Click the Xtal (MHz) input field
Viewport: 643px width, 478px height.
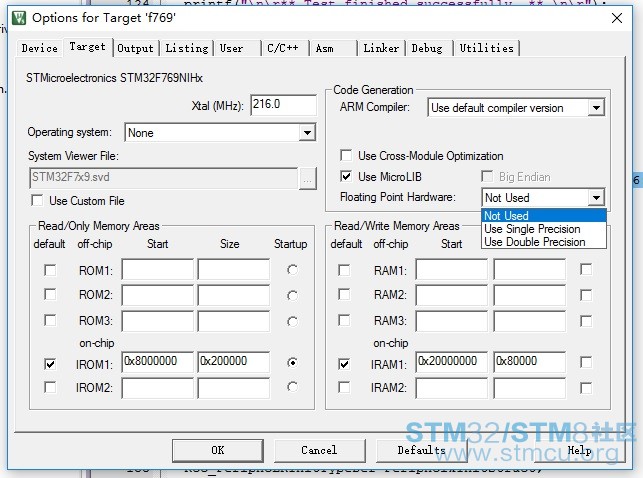point(283,105)
